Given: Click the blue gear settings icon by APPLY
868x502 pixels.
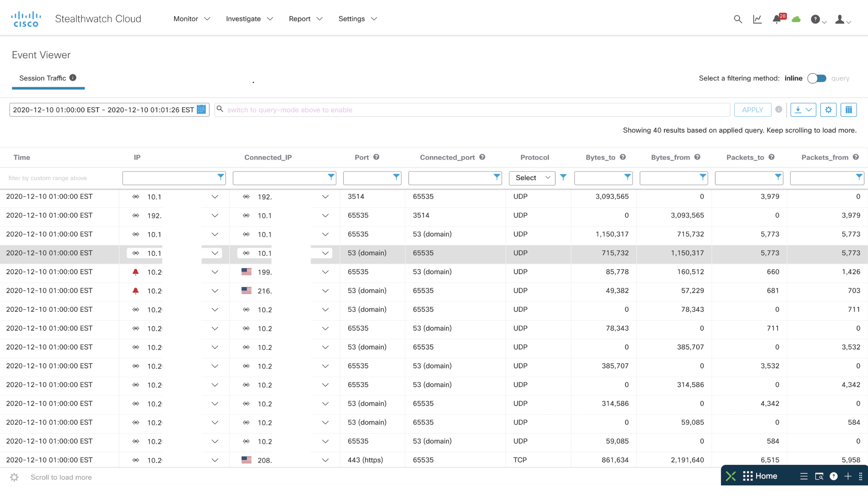Looking at the screenshot, I should coord(828,110).
